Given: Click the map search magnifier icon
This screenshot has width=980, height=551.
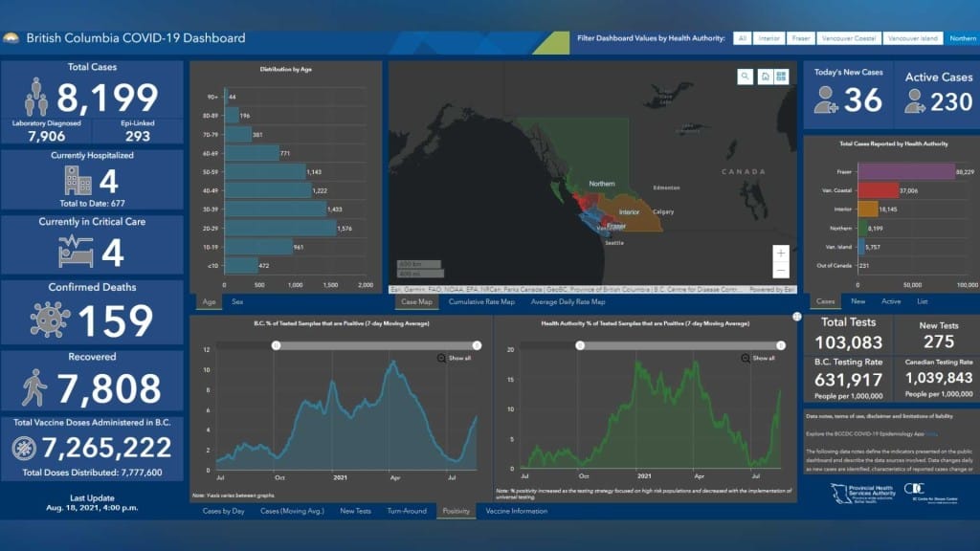Looking at the screenshot, I should click(746, 77).
